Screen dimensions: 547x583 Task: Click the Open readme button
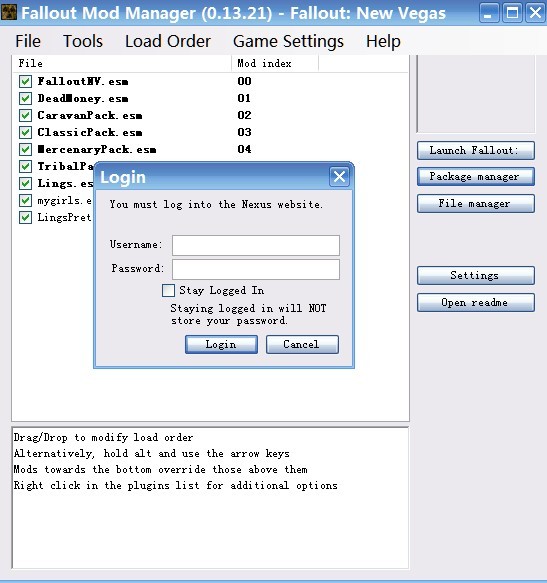(x=476, y=303)
